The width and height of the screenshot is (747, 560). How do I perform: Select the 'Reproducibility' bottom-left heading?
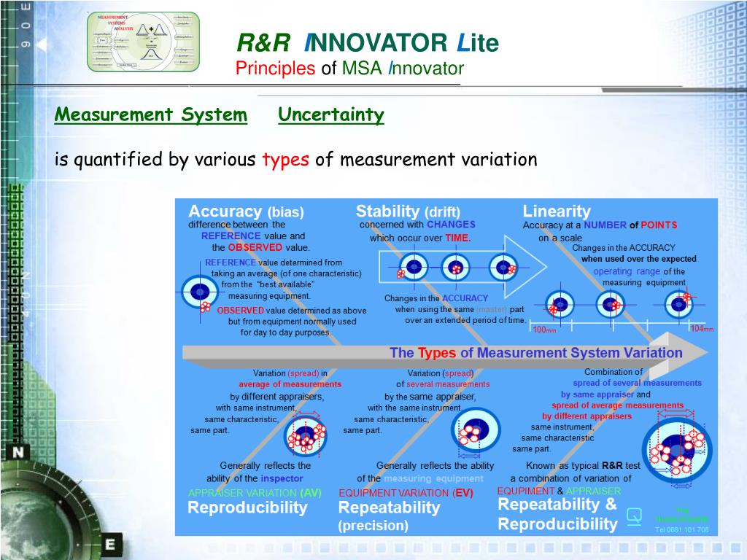[247, 507]
